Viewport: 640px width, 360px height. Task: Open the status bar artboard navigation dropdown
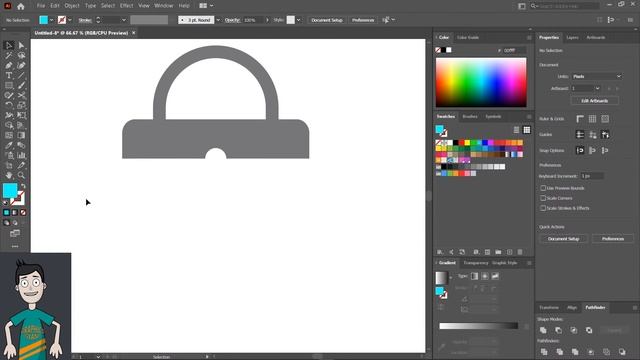pos(98,357)
